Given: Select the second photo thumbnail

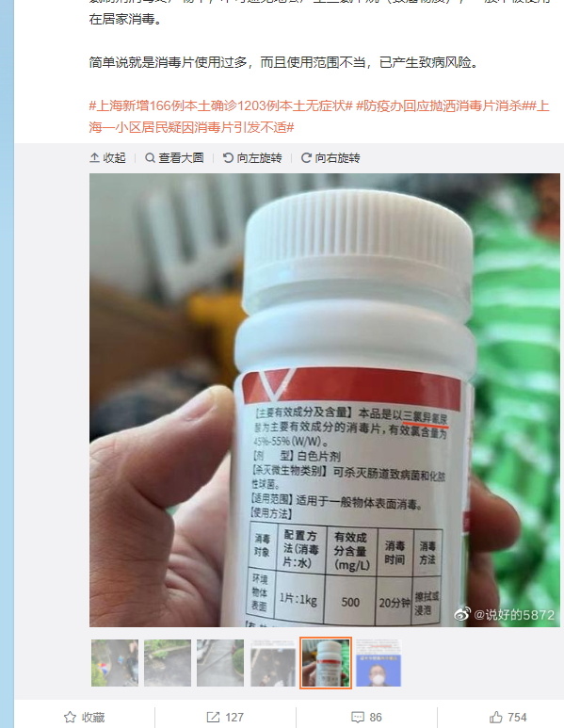Looking at the screenshot, I should 168,662.
